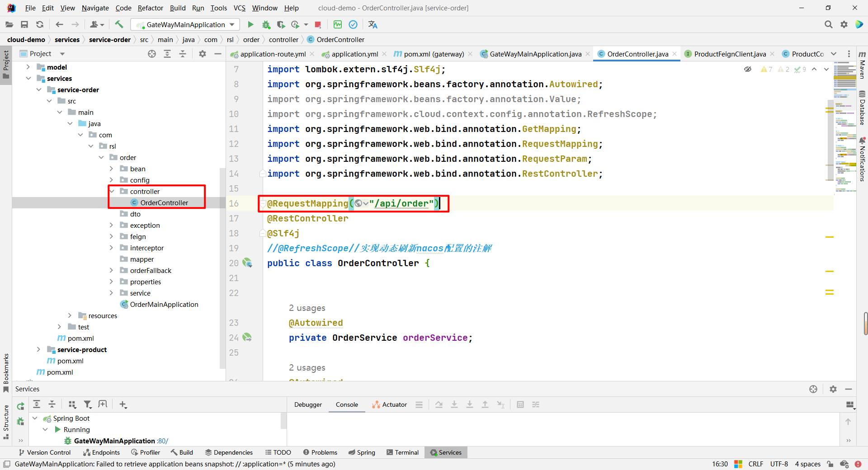
Task: Locate opened file in Project tree
Action: (152, 54)
